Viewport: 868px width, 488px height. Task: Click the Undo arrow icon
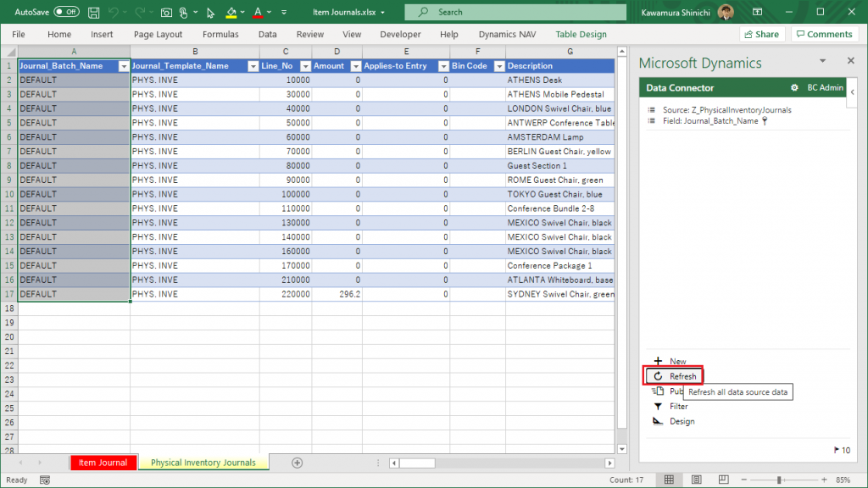coord(113,12)
